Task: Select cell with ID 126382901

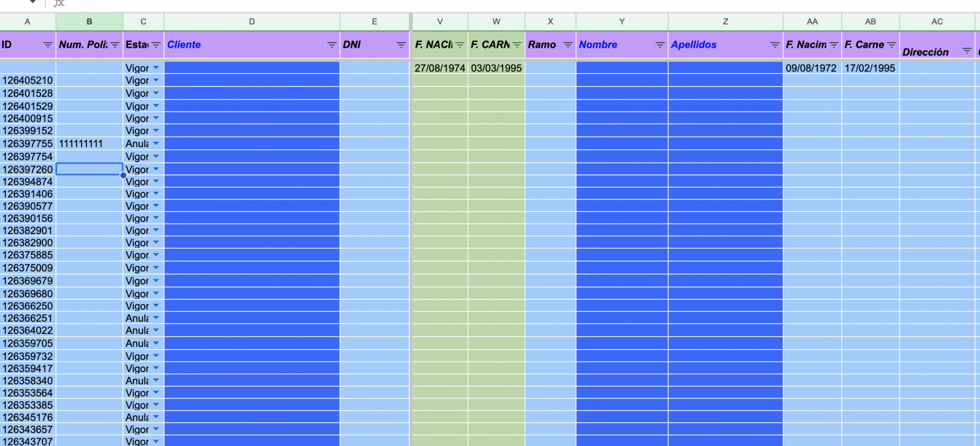Action: coord(27,231)
